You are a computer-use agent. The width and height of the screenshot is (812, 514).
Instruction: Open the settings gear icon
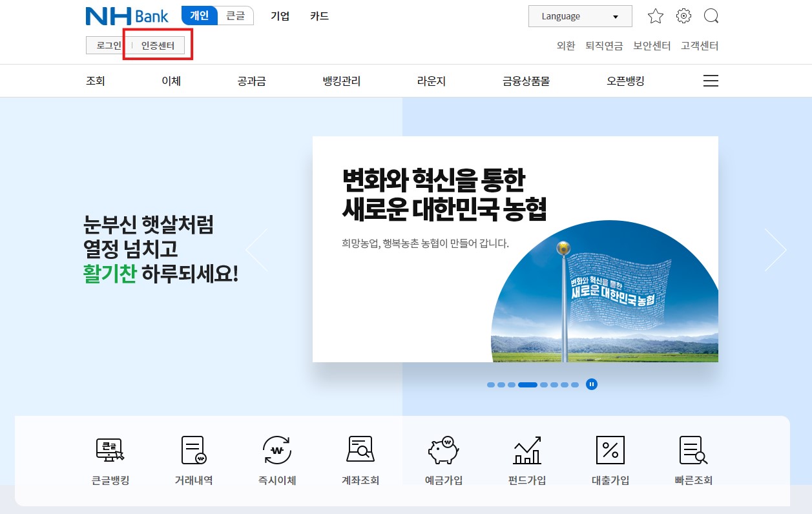pyautogui.click(x=683, y=16)
